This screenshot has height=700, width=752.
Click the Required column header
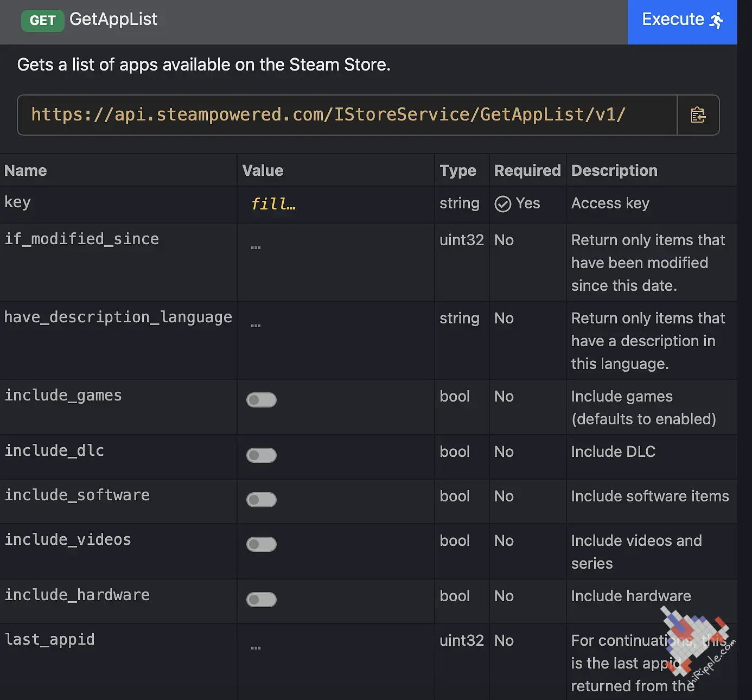527,170
